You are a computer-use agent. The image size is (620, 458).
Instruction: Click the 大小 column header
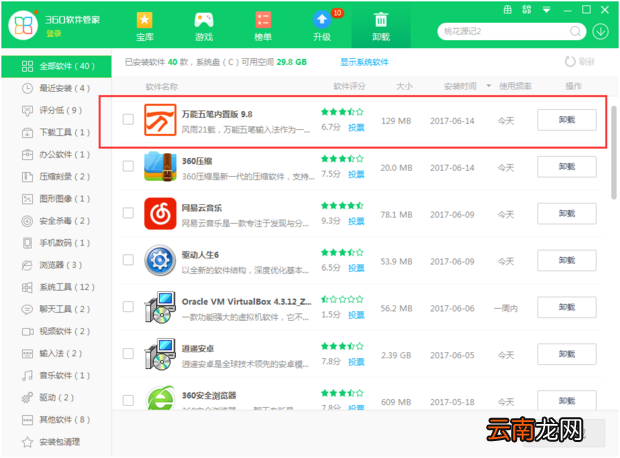click(x=405, y=86)
